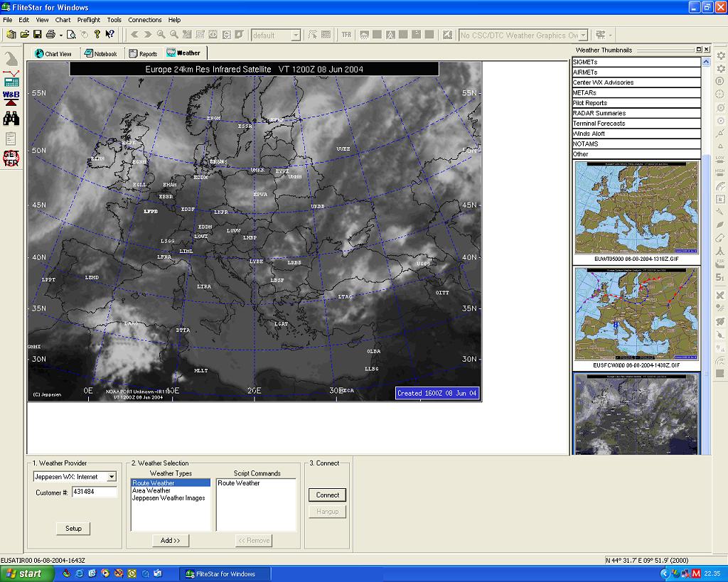Open the File menu

click(x=7, y=20)
